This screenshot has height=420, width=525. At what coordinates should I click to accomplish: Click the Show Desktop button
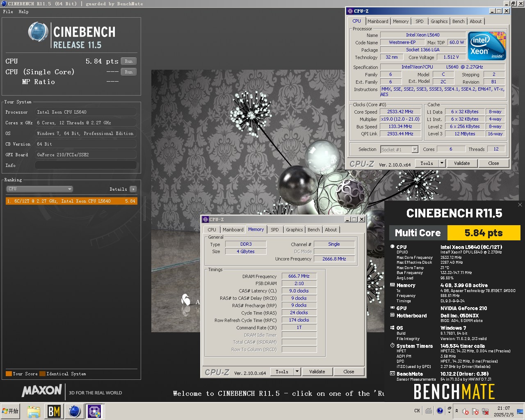(520, 411)
